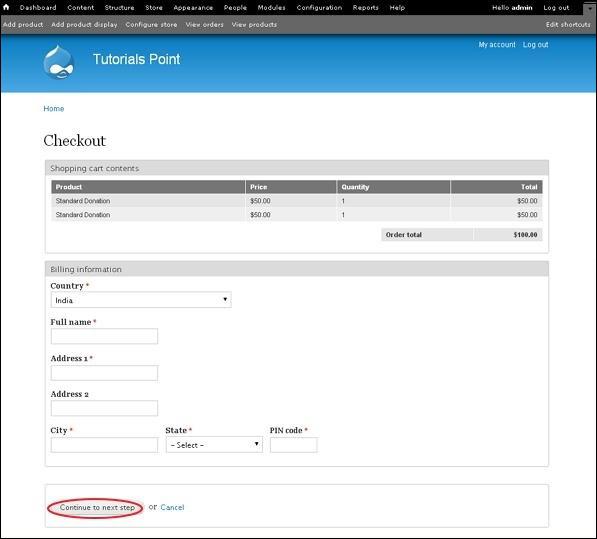Open the View products shortcut
The height and width of the screenshot is (539, 597).
coord(254,24)
